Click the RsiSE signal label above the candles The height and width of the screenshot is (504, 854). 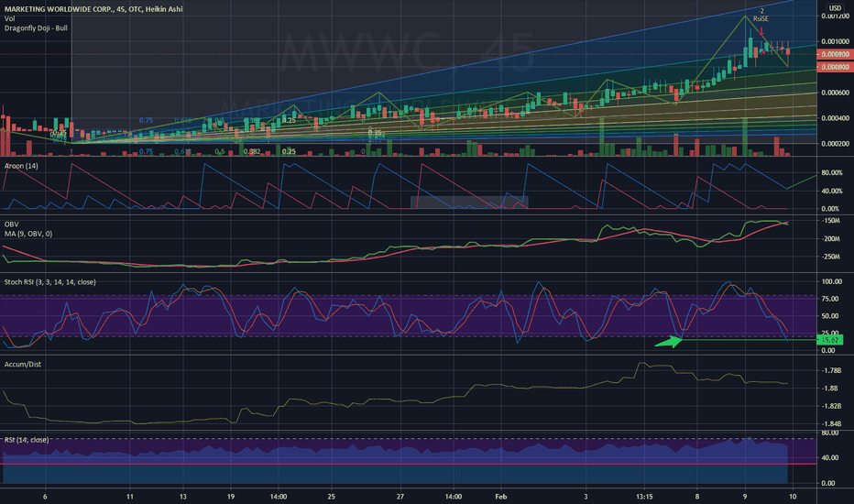pos(761,18)
